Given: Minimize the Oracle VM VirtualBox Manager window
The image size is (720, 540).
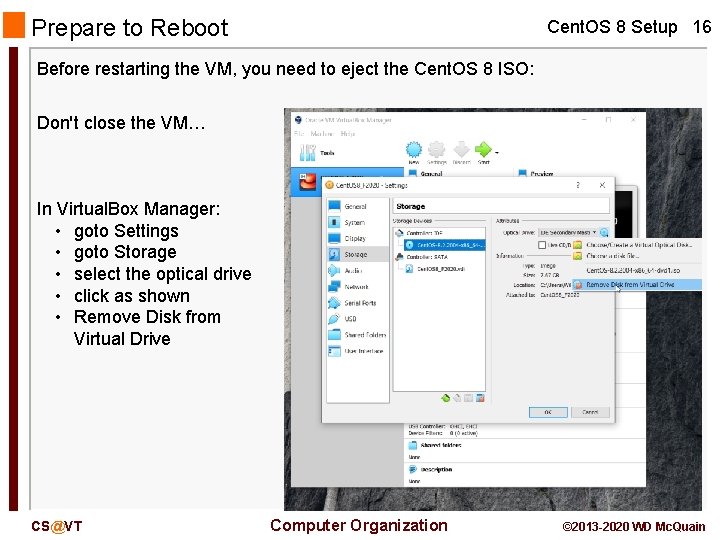Looking at the screenshot, I should (x=584, y=120).
